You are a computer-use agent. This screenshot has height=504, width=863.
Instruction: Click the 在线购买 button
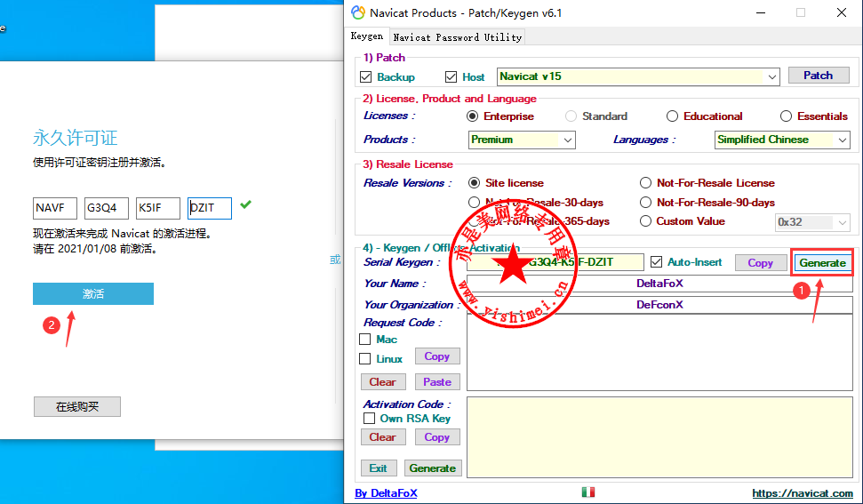(77, 406)
